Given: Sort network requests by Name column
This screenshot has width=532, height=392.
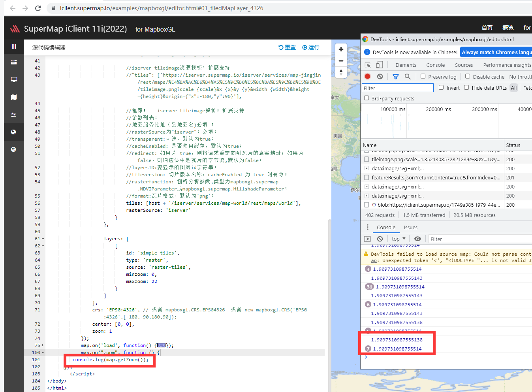Looking at the screenshot, I should click(x=432, y=145).
